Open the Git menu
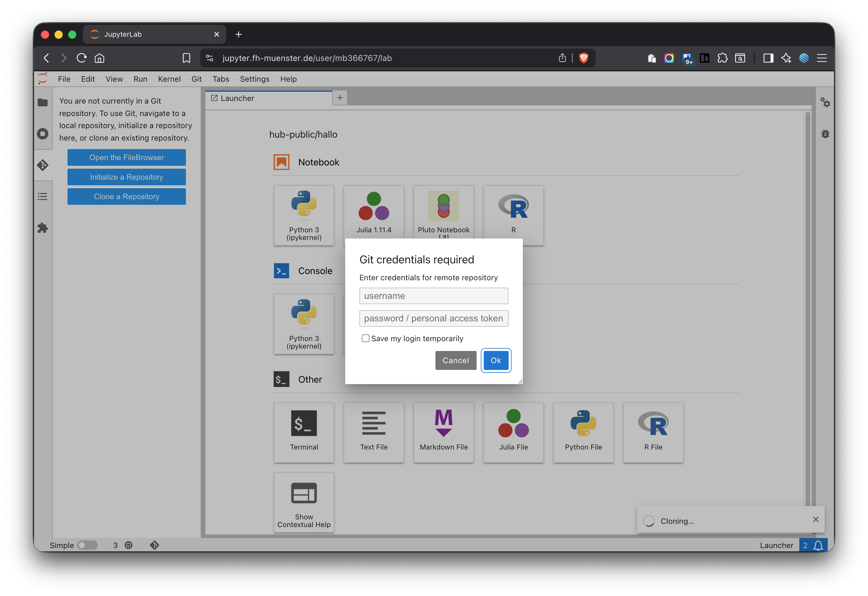The width and height of the screenshot is (868, 596). click(197, 79)
